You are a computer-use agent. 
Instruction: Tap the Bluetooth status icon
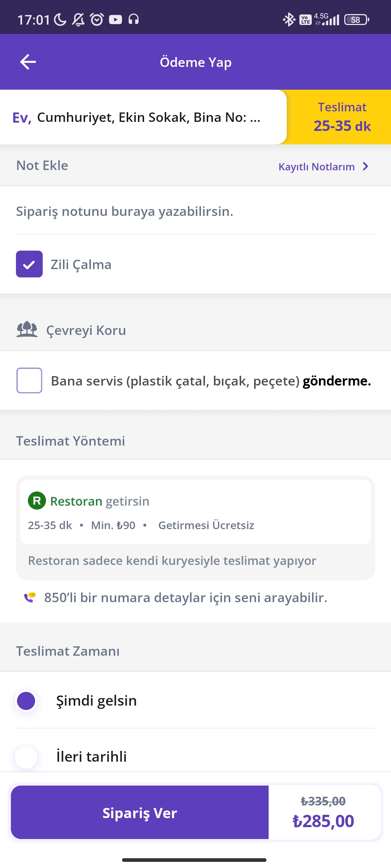click(x=289, y=20)
